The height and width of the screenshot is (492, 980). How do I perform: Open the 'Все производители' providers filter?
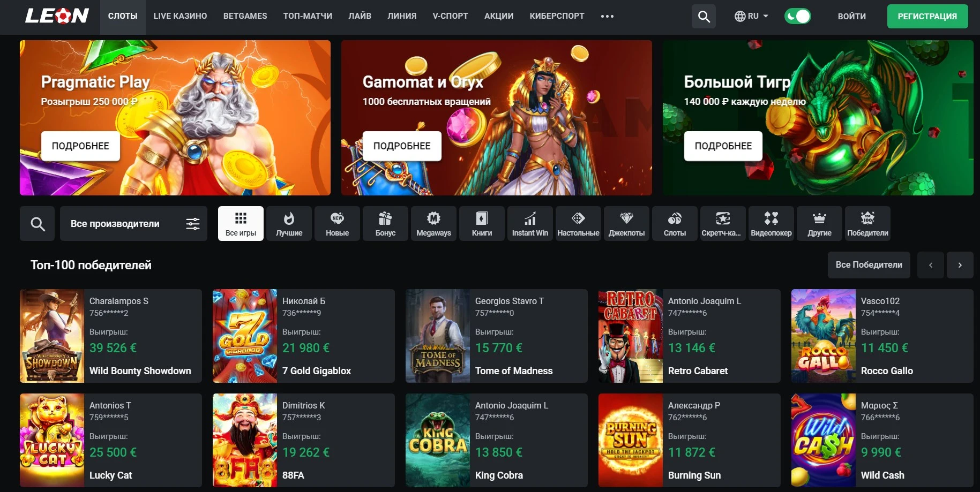[133, 224]
